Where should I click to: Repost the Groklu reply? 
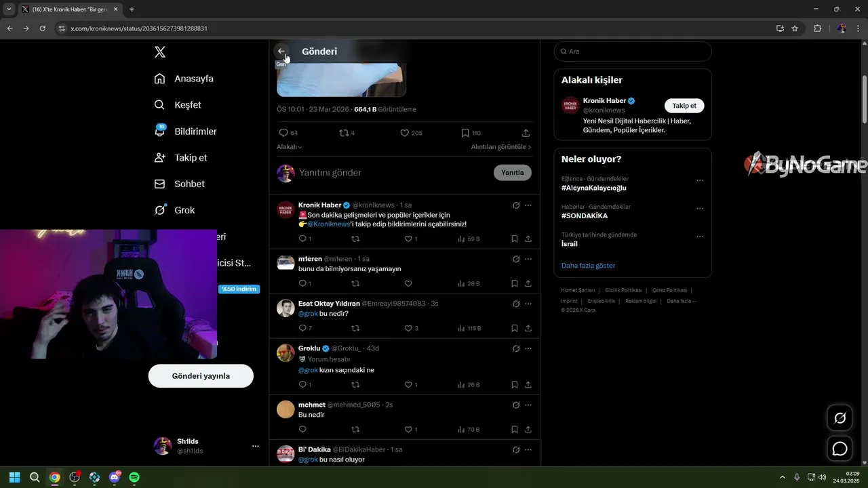355,384
